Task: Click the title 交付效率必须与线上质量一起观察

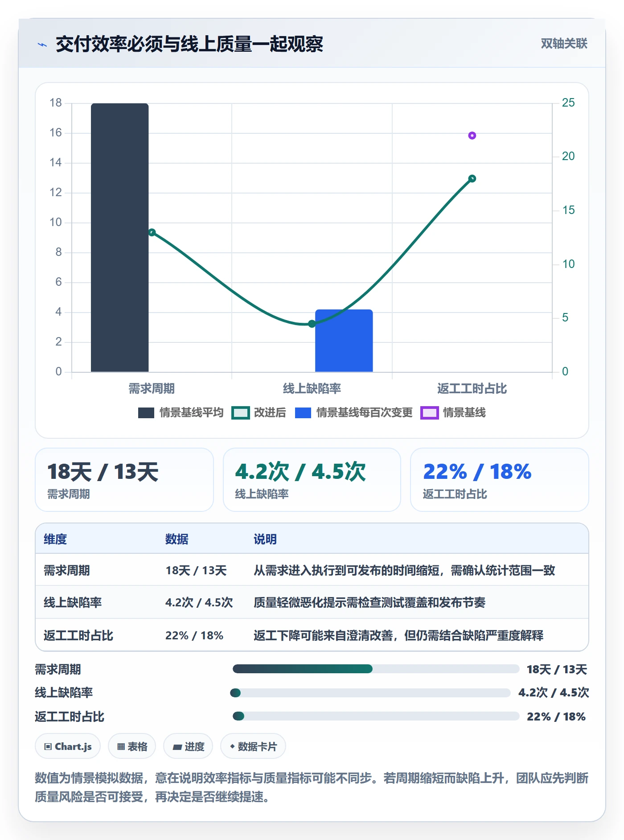Action: click(189, 44)
